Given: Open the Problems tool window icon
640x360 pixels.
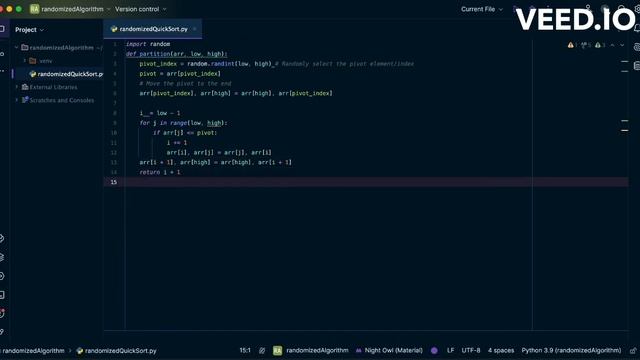Looking at the screenshot, I should pos(2,313).
